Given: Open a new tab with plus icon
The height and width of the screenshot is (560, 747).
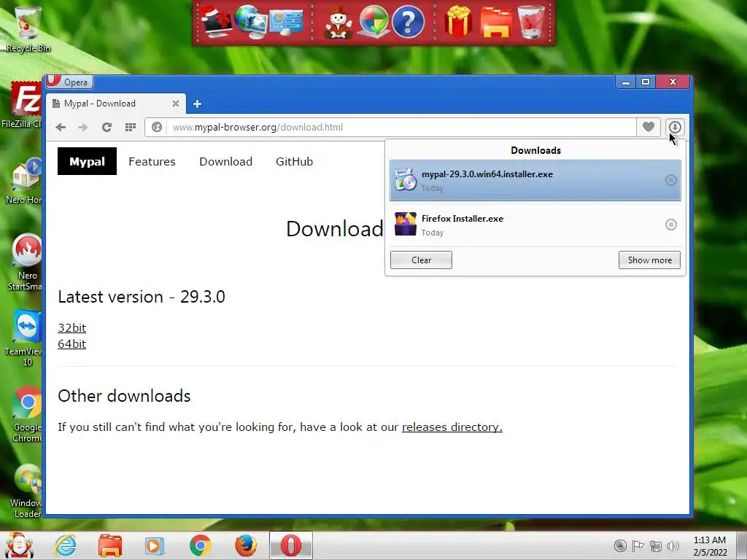Looking at the screenshot, I should [197, 104].
